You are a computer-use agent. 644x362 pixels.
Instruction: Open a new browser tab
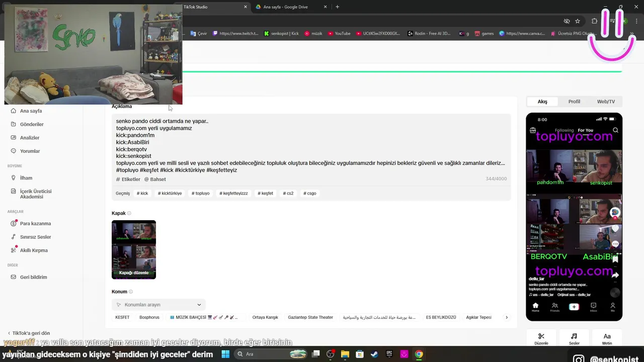[x=337, y=7]
